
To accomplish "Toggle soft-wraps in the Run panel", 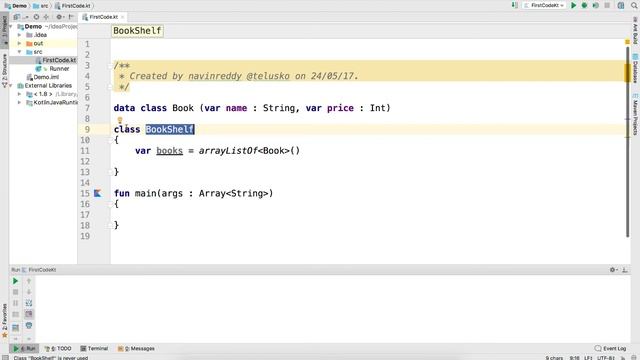I will coord(29,303).
